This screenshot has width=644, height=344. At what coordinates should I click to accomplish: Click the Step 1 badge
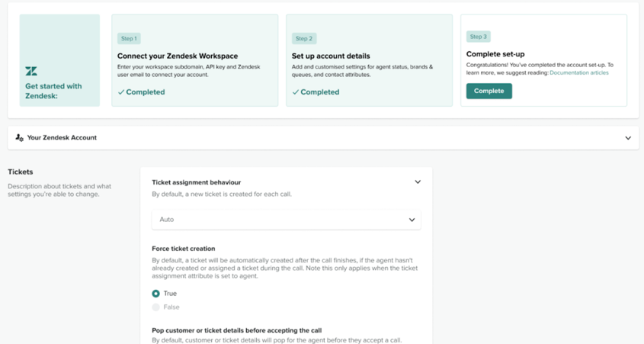pyautogui.click(x=129, y=38)
